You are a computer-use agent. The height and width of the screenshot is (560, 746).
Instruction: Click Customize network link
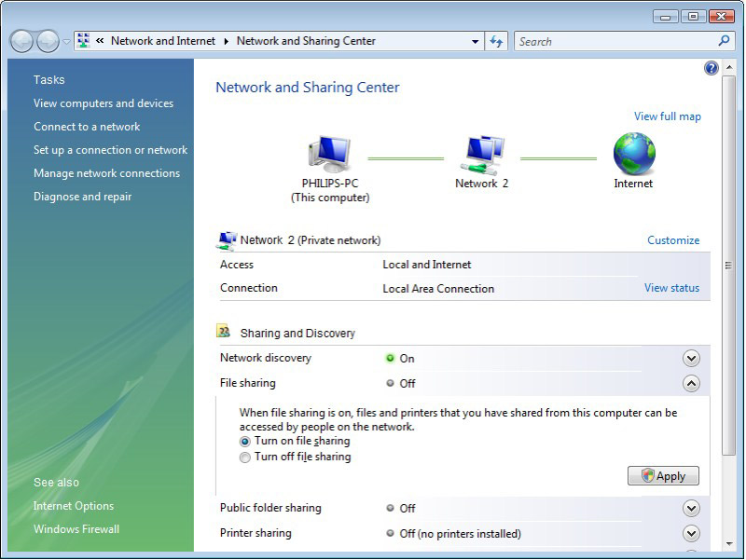tap(673, 240)
